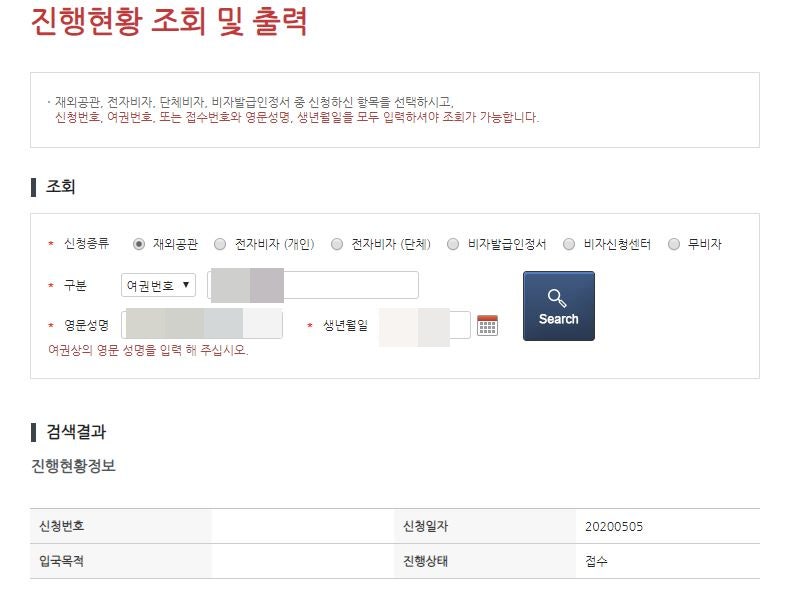
Task: Click the 신청일자 value 20200505
Action: 614,526
